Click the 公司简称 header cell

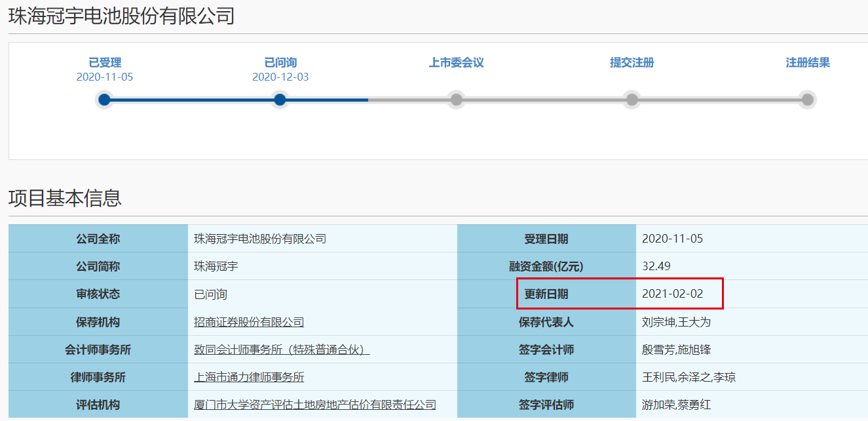(98, 266)
